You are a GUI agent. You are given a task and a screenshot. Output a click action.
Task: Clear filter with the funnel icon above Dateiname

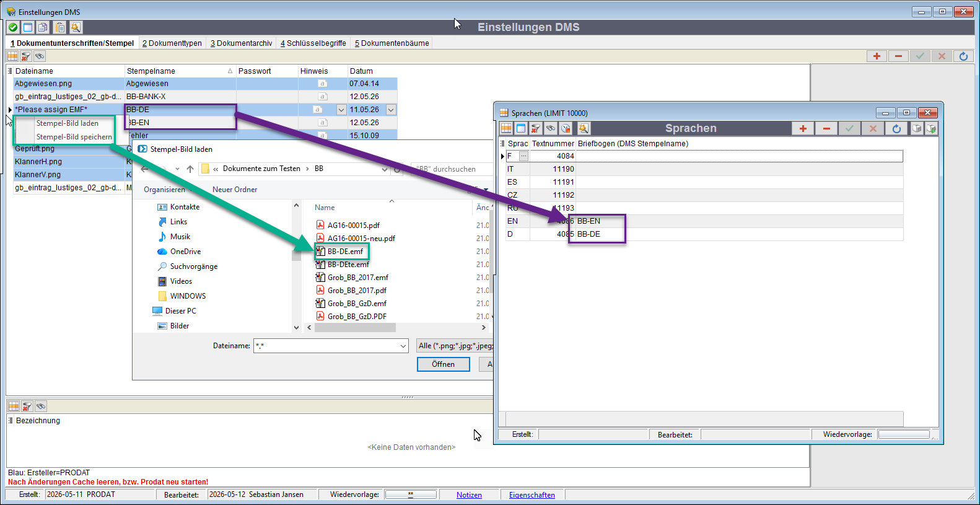point(26,56)
